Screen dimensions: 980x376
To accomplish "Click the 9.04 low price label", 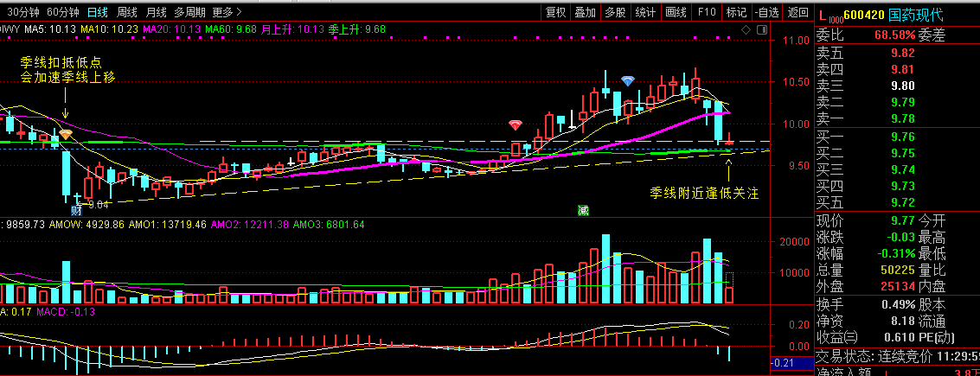I will tap(99, 204).
